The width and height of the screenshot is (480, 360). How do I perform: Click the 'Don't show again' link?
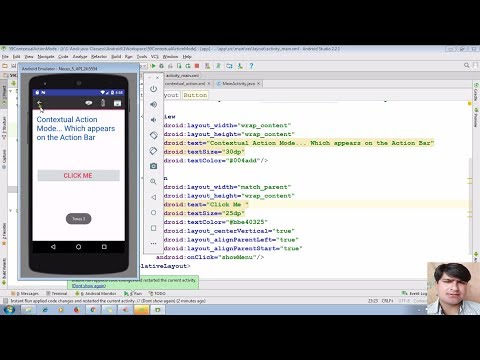89,286
